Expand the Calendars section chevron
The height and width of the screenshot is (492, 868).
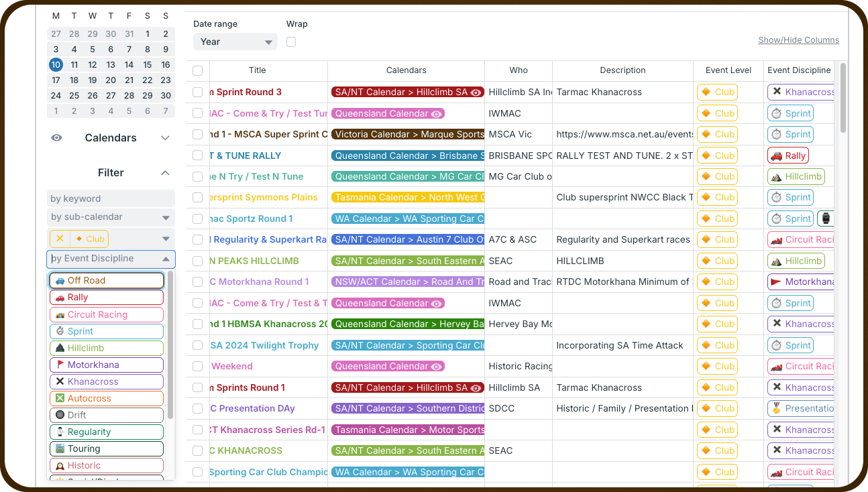pyautogui.click(x=166, y=138)
